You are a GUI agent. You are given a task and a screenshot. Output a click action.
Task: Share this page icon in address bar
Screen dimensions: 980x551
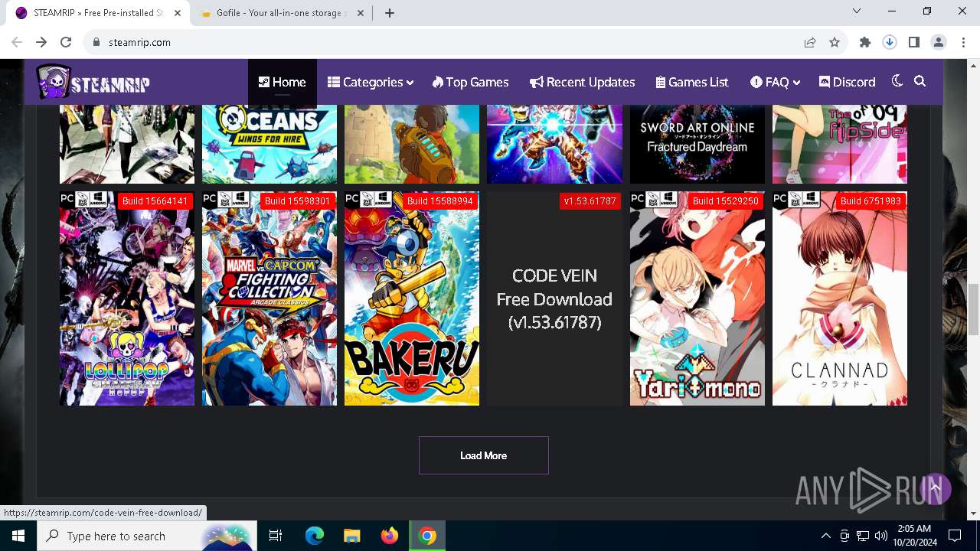click(x=810, y=42)
